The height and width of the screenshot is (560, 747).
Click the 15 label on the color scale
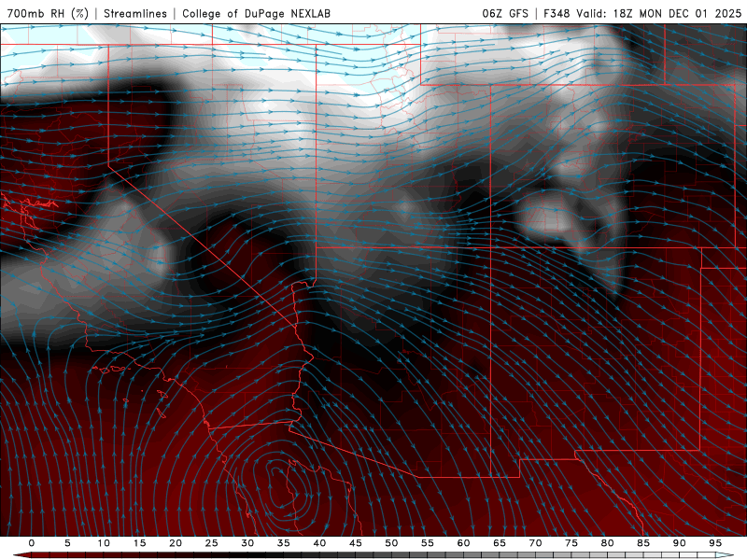pos(139,543)
